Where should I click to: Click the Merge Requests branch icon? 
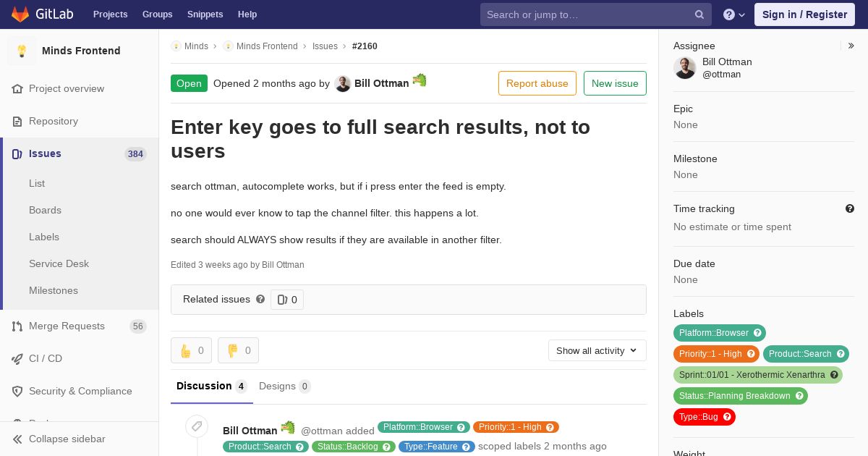coord(17,326)
